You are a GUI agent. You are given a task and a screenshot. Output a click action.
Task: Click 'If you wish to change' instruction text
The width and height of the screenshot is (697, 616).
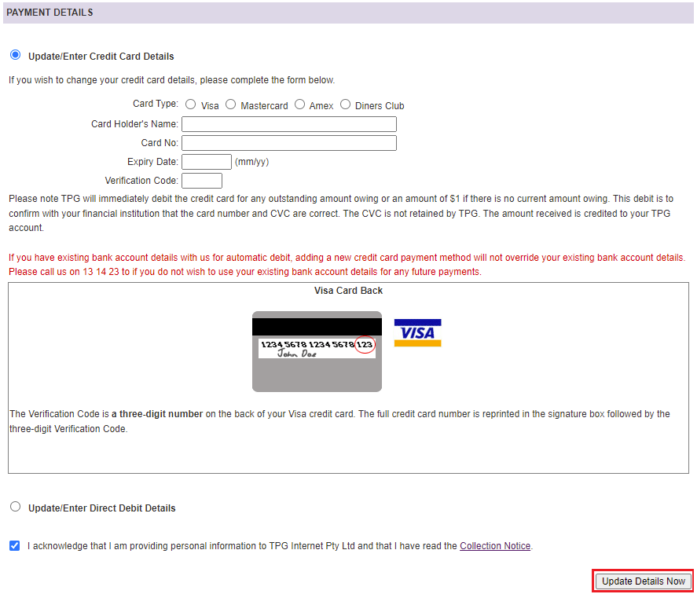pyautogui.click(x=171, y=80)
